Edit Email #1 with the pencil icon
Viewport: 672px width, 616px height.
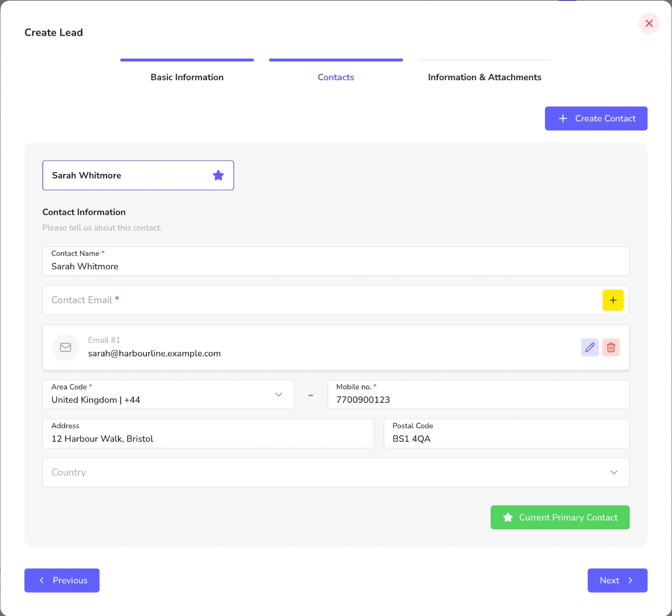pos(589,347)
